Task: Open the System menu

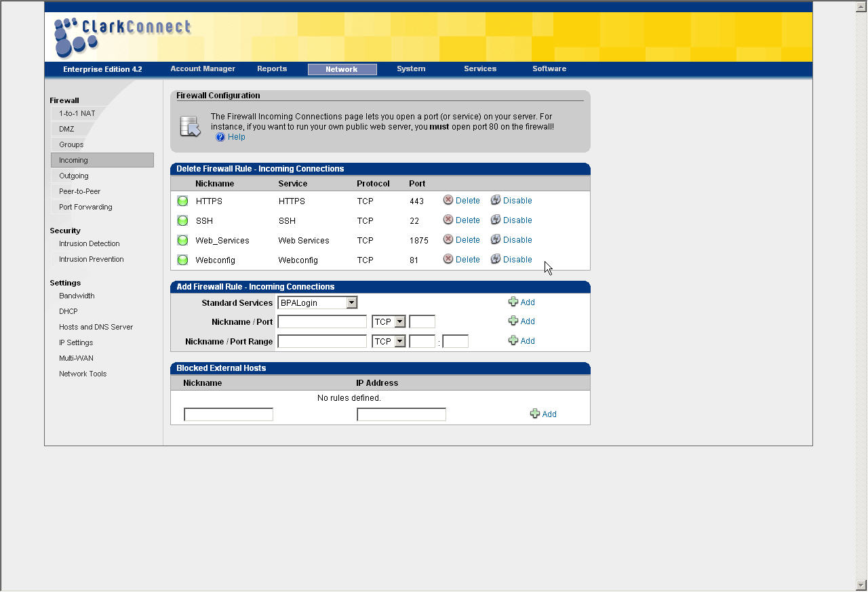Action: (x=411, y=68)
